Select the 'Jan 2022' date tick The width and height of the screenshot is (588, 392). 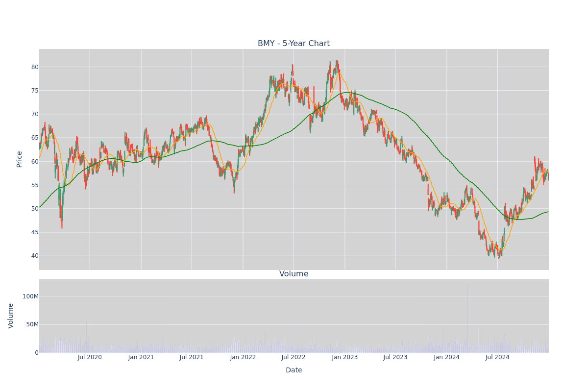[x=243, y=357]
